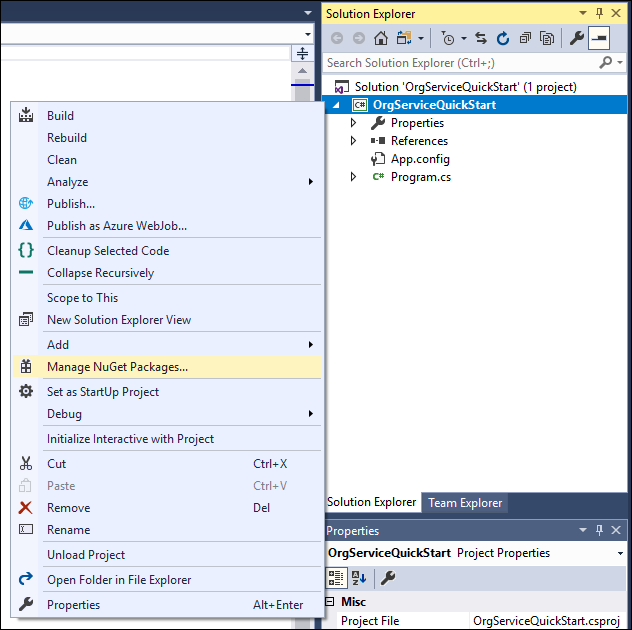Choose Rename from the context menu
632x630 pixels.
[x=166, y=530]
